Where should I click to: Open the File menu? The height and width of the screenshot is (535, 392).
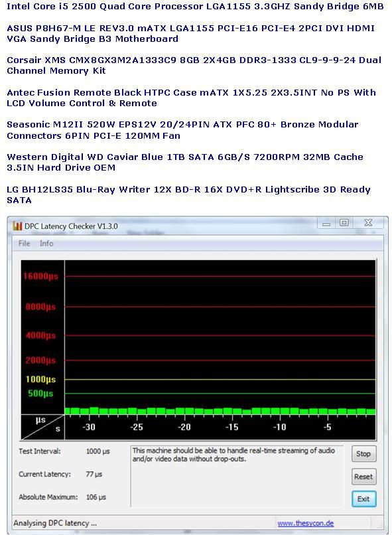[x=24, y=244]
